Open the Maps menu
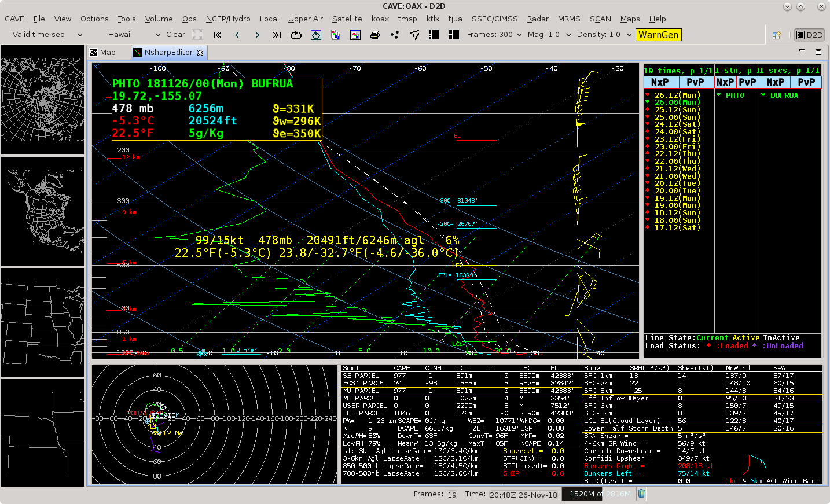 630,19
